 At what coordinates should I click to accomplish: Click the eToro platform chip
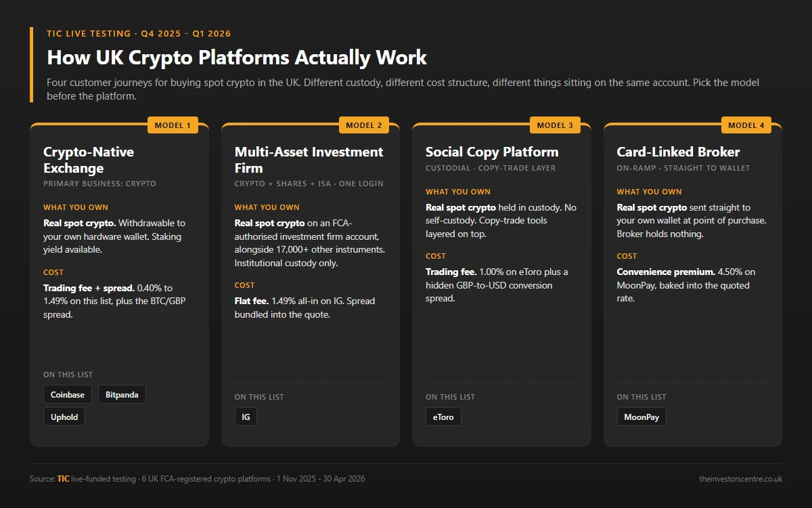point(443,417)
